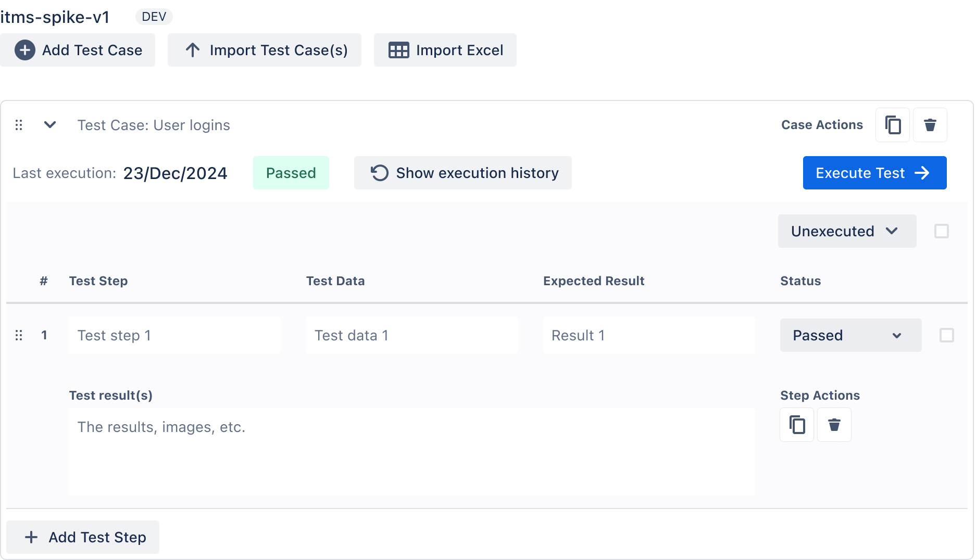Tick the checkbox for test step 1
The image size is (976, 560).
[x=946, y=335]
